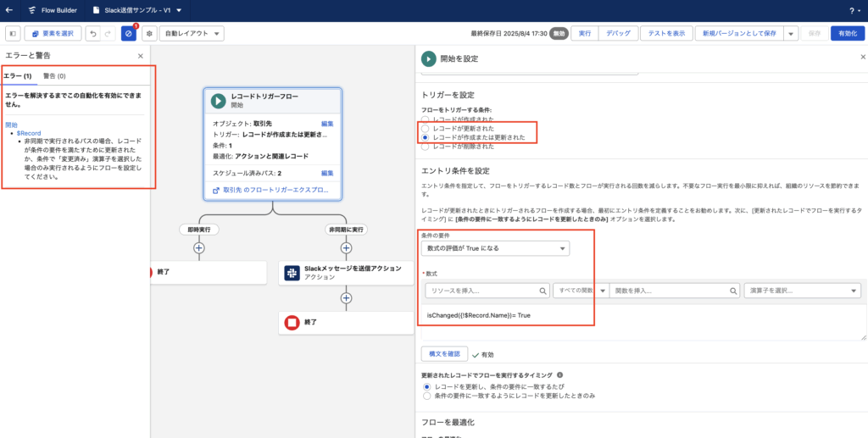The image size is (868, 438).
Task: Click the undo arrow in the toolbar
Action: (92, 33)
